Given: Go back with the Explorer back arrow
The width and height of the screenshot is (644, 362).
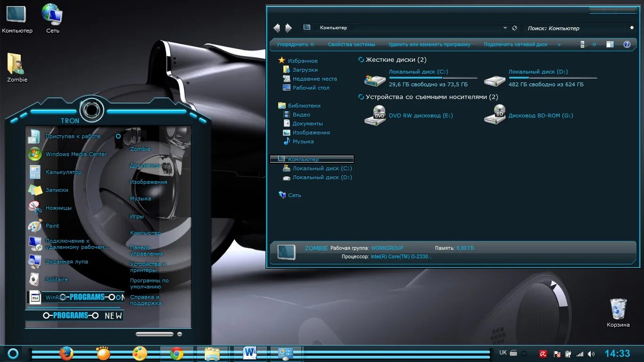Looking at the screenshot, I should point(276,28).
